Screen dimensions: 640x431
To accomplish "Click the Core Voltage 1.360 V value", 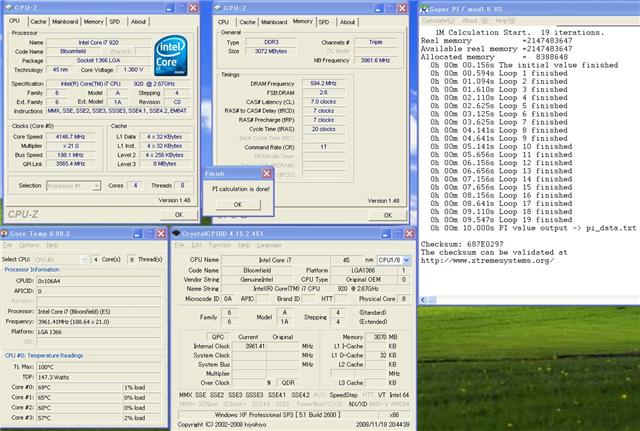I will (133, 70).
